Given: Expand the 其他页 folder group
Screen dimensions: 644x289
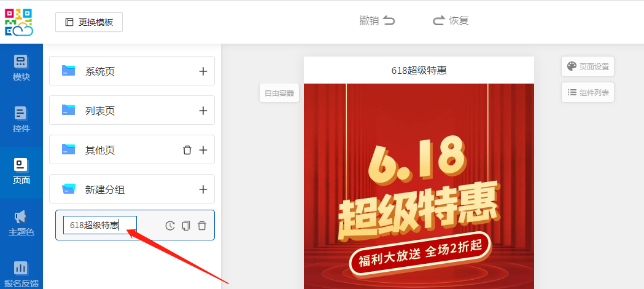Looking at the screenshot, I should pos(100,150).
